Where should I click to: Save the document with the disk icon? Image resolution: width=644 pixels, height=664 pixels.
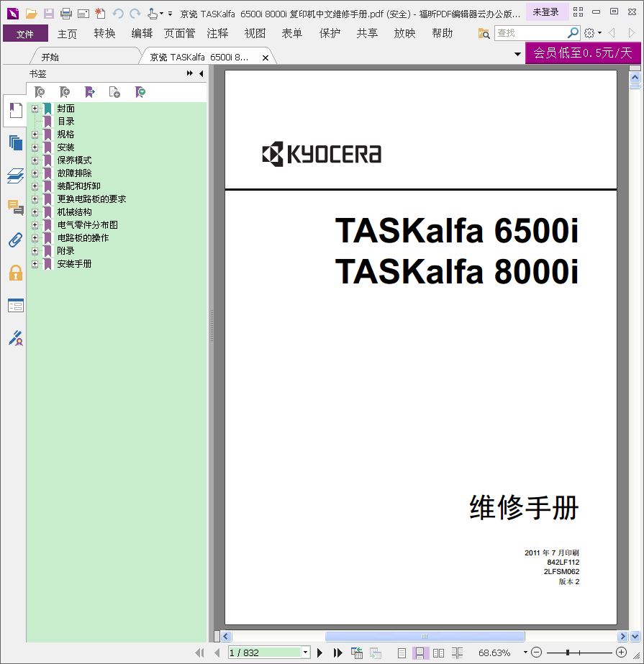(x=49, y=14)
